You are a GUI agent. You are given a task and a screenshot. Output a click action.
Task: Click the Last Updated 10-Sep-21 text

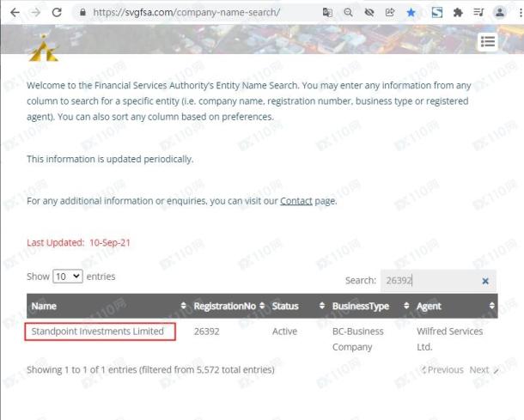coord(78,242)
